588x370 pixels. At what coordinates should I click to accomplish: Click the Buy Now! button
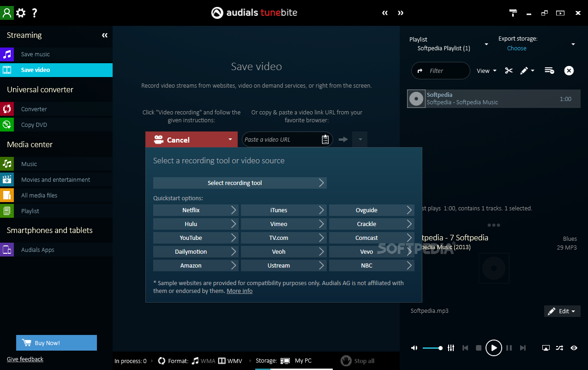[x=56, y=343]
